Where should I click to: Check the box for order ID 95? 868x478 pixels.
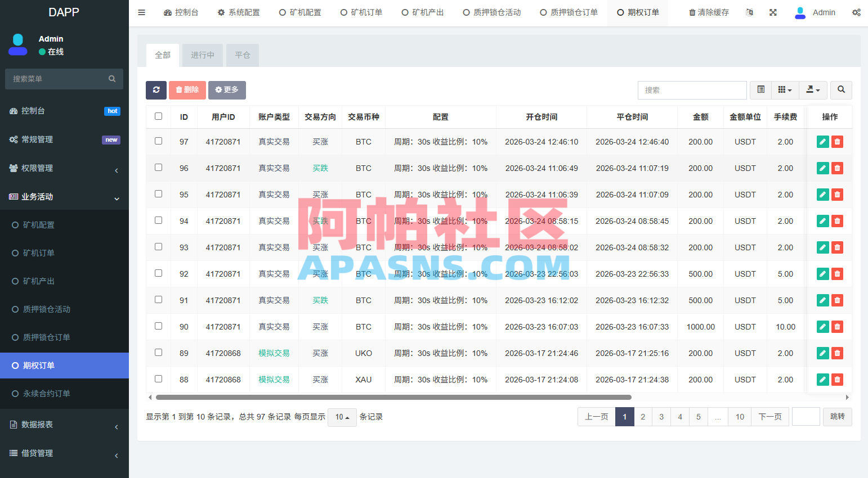(x=158, y=194)
